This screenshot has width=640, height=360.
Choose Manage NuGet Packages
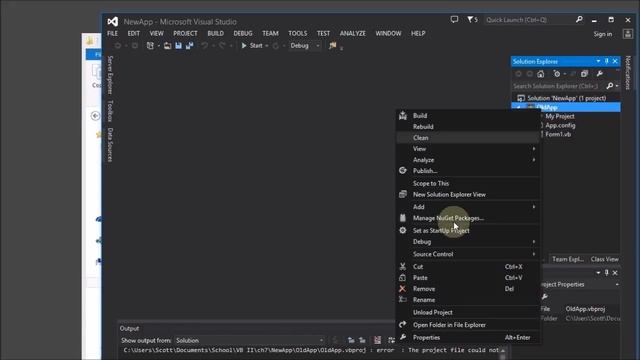coord(468,218)
